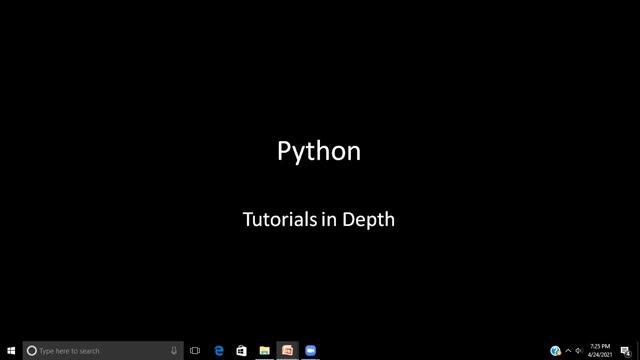This screenshot has height=360, width=640.
Task: Open Zoom from the taskbar
Action: (x=311, y=351)
